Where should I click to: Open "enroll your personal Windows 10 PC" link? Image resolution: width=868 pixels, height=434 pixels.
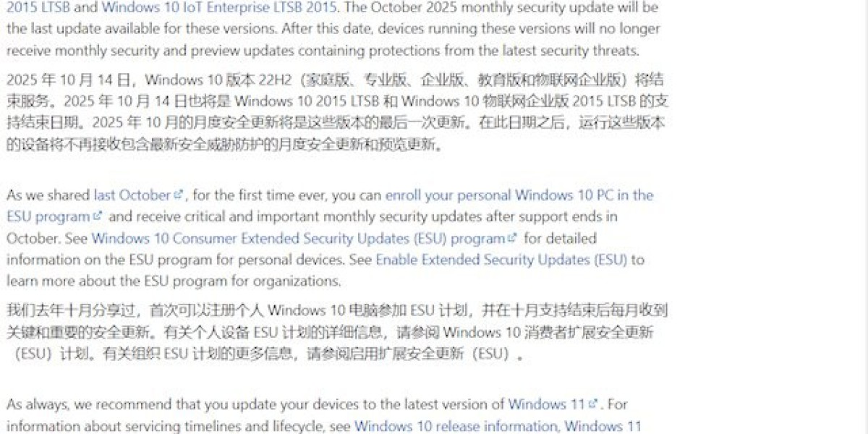click(519, 195)
